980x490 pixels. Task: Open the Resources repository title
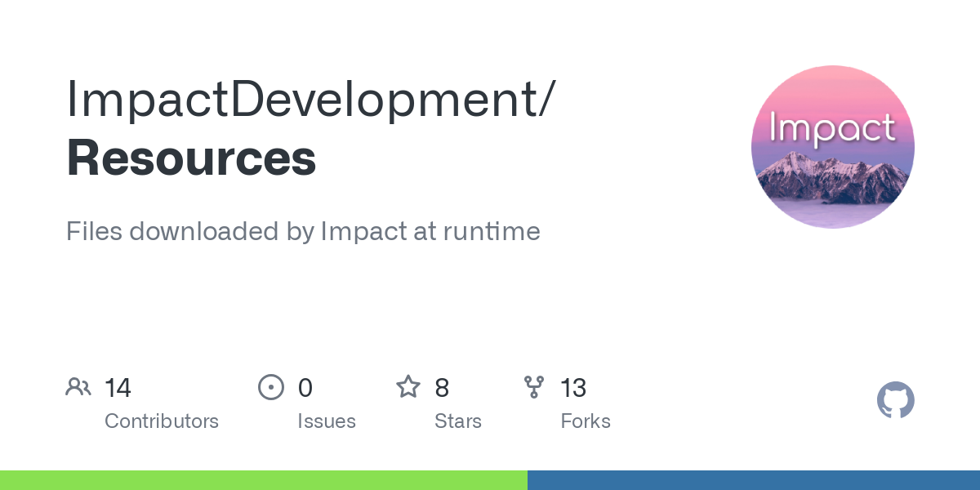(x=191, y=158)
